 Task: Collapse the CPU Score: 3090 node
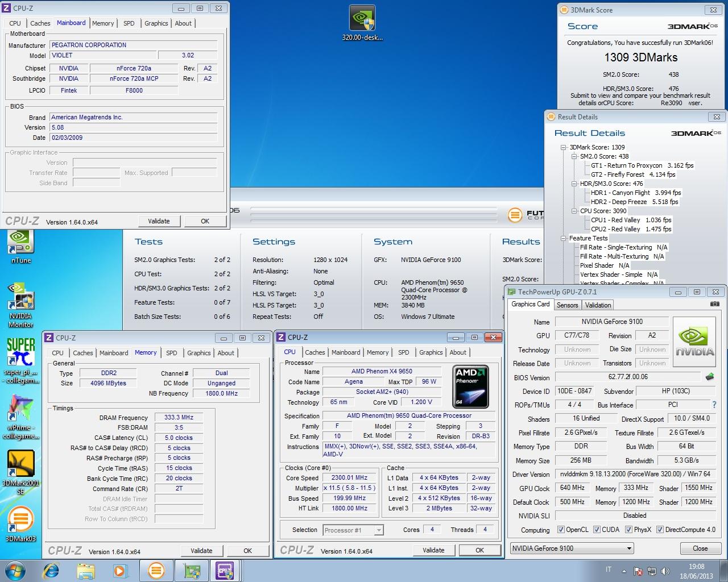click(574, 211)
